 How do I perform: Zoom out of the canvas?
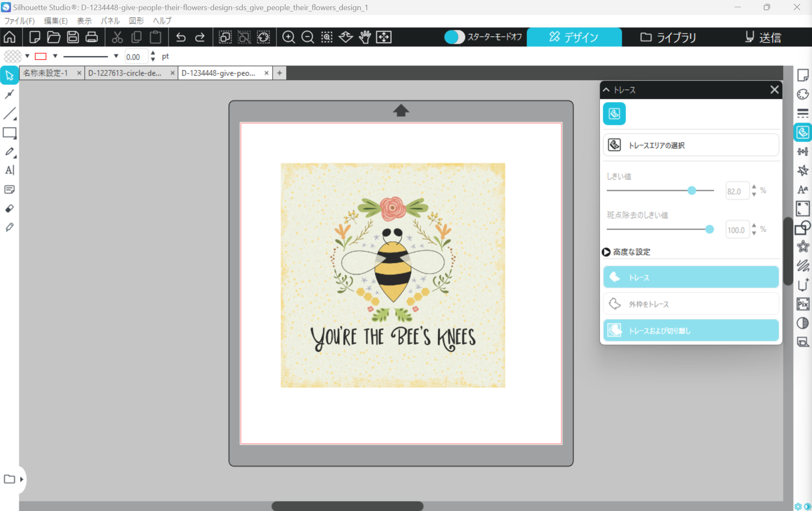pyautogui.click(x=308, y=37)
